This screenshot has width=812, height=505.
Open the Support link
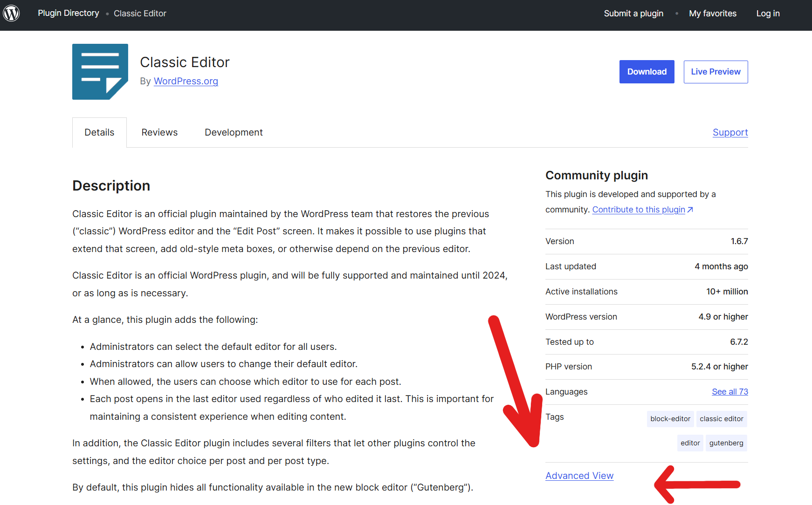pos(730,132)
